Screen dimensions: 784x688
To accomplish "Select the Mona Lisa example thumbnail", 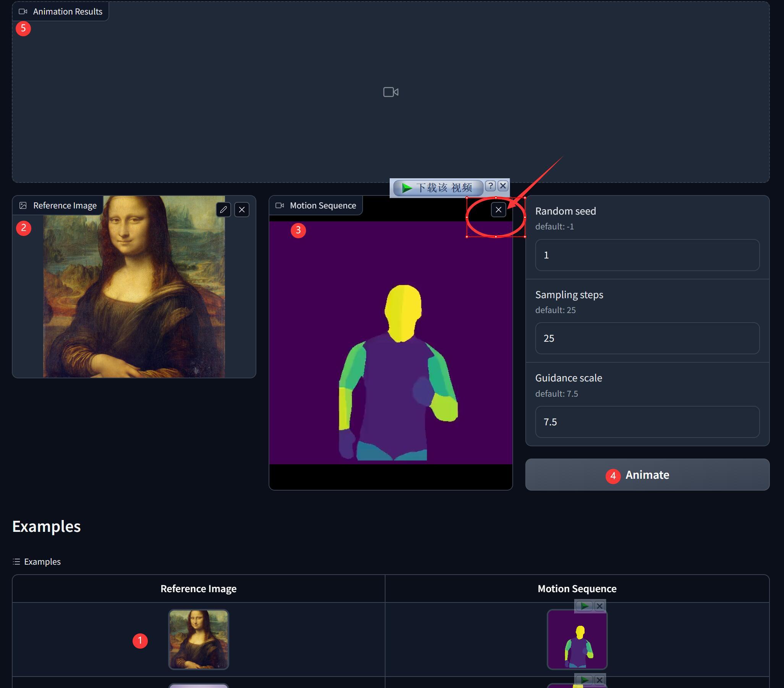I will point(198,640).
